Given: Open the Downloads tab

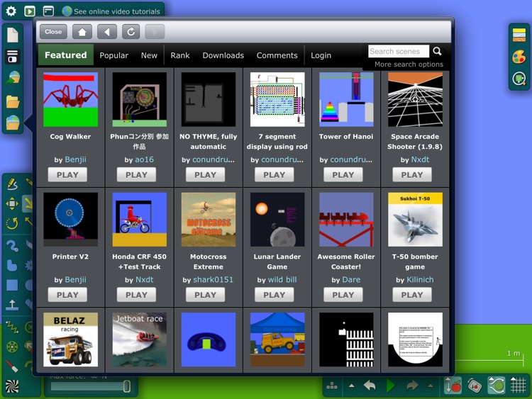Looking at the screenshot, I should coord(223,55).
